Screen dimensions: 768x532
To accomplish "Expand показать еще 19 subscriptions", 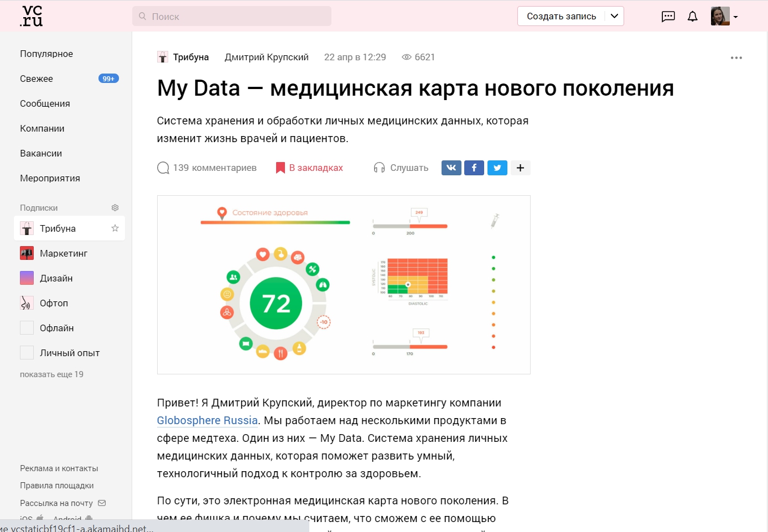I will [x=51, y=374].
